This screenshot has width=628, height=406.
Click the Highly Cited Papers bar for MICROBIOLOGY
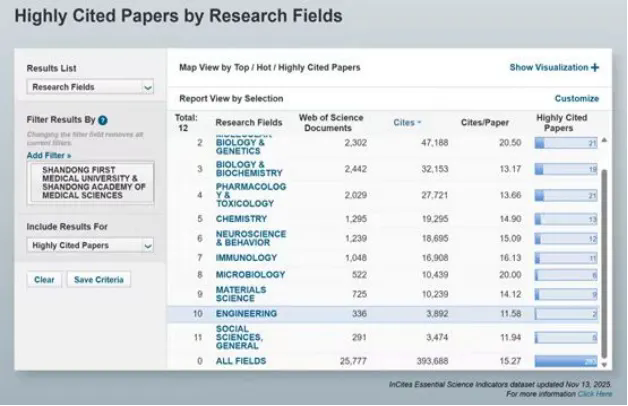[565, 275]
